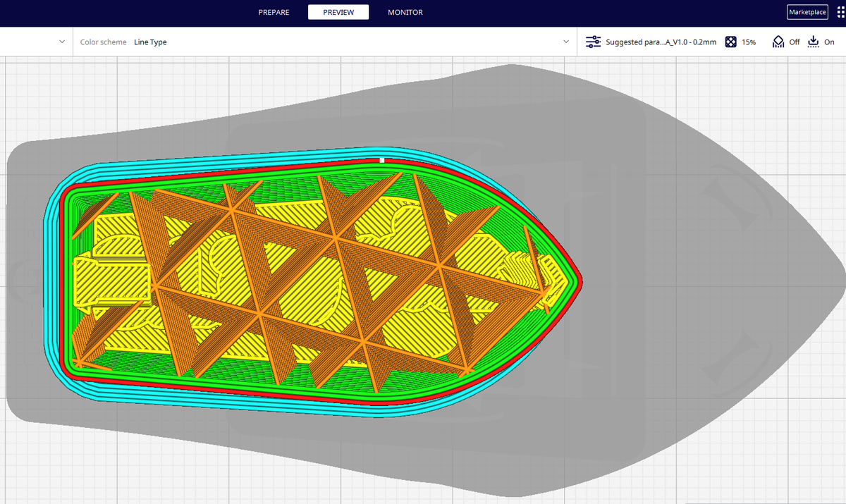Open the Line Type color scheme dropdown

tap(150, 42)
